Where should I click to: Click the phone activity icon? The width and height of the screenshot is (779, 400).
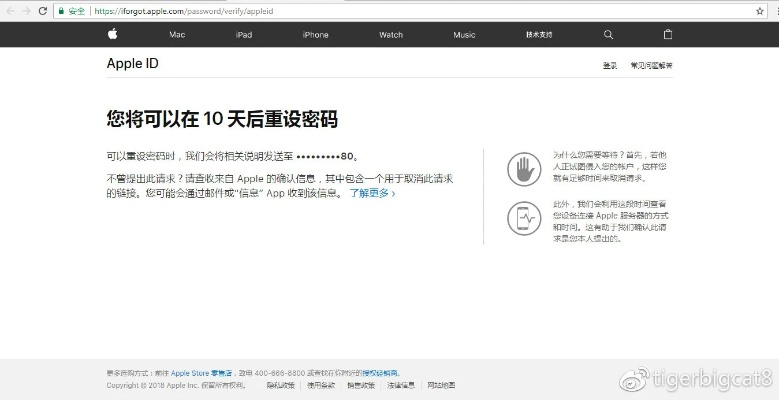click(524, 218)
